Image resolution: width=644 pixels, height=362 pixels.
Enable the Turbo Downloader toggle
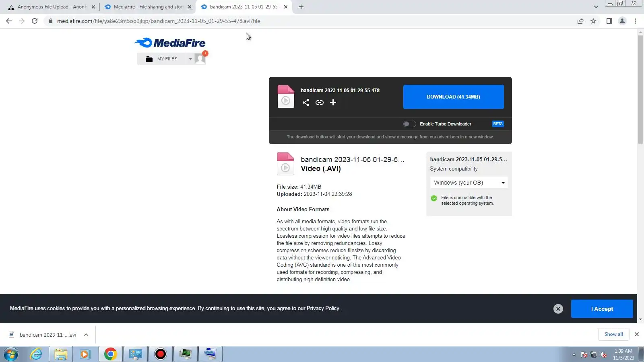point(410,124)
